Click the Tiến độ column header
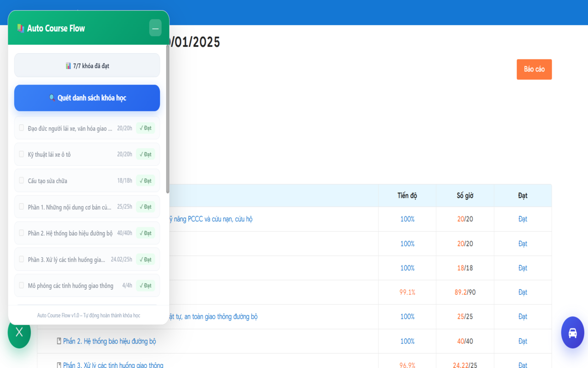The width and height of the screenshot is (588, 368). pos(407,195)
